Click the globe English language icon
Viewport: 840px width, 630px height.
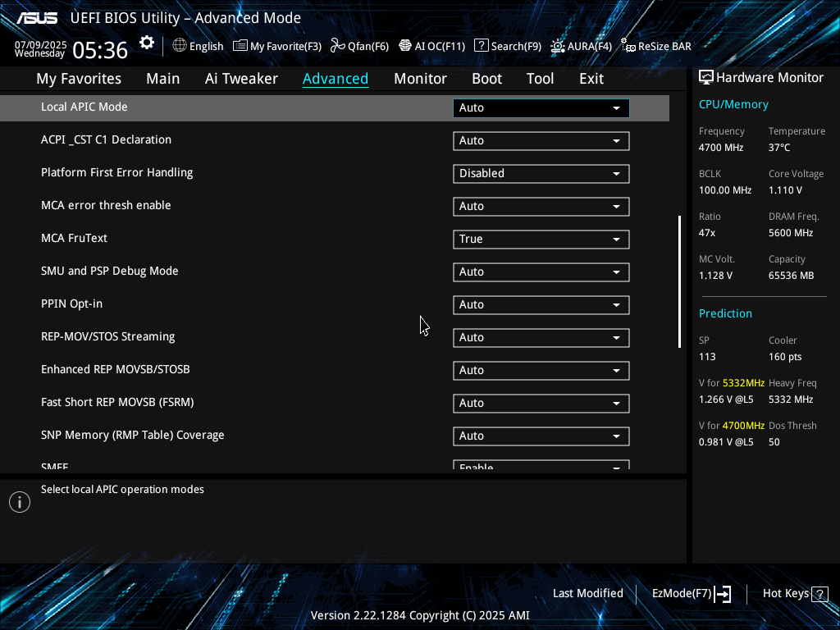[180, 46]
